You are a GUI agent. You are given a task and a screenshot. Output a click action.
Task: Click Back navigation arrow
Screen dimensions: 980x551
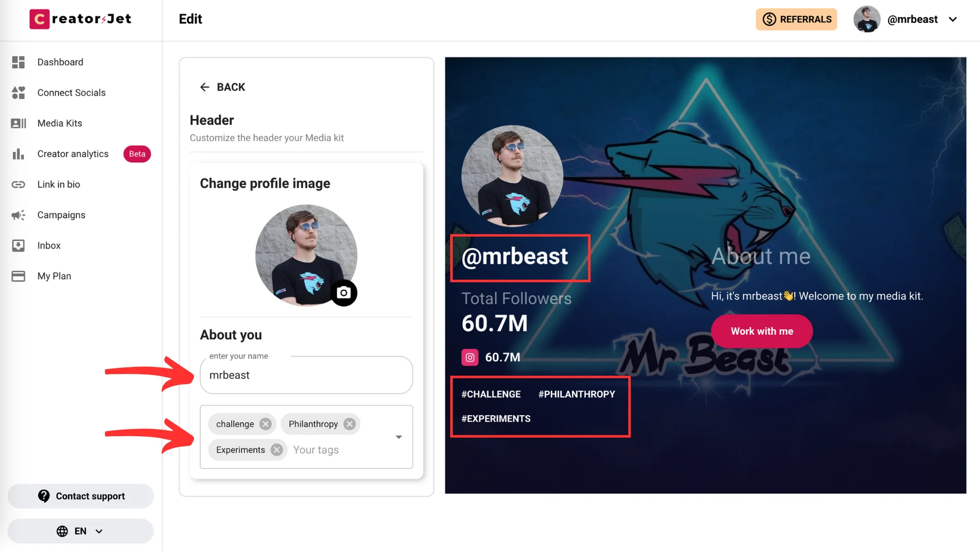(204, 87)
